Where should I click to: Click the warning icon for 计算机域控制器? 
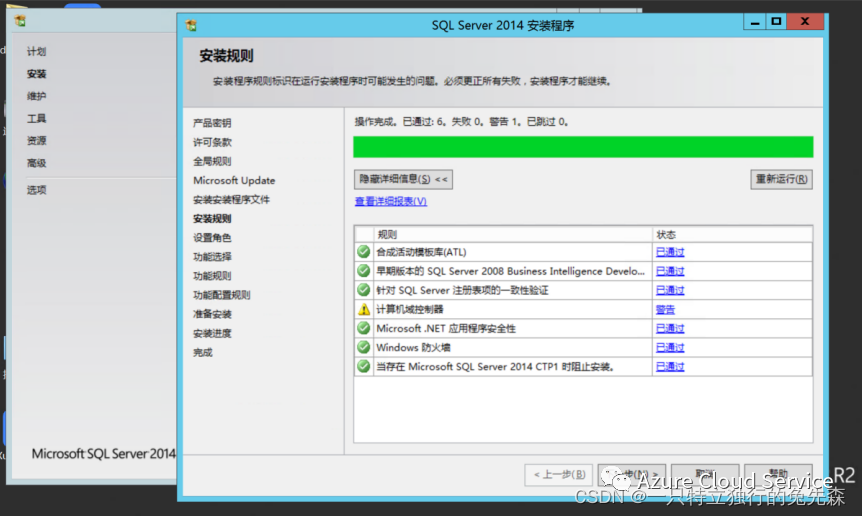363,309
